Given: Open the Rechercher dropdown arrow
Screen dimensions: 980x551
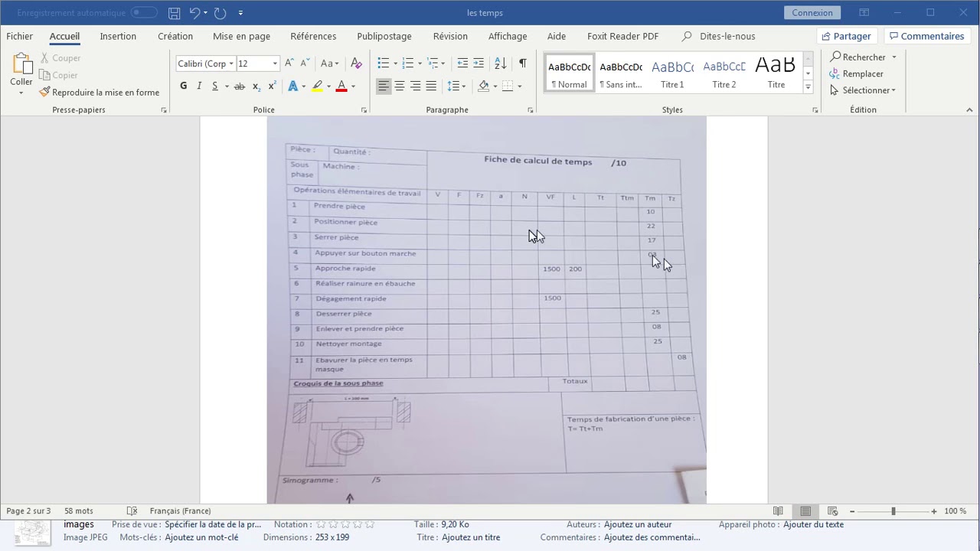Looking at the screenshot, I should coord(893,57).
